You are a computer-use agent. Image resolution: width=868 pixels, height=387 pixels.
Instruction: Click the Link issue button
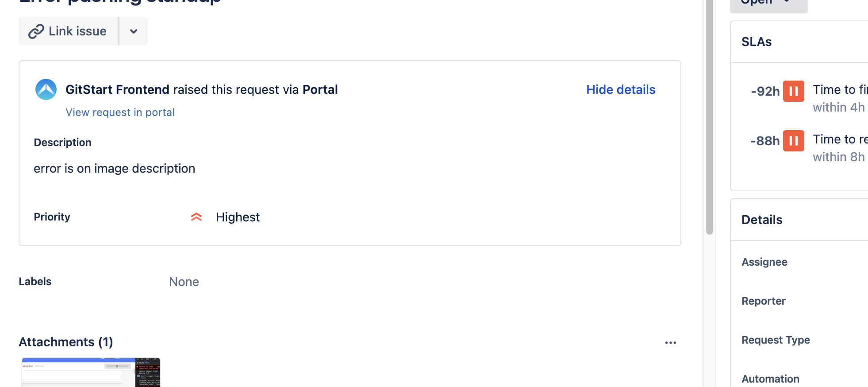[68, 31]
